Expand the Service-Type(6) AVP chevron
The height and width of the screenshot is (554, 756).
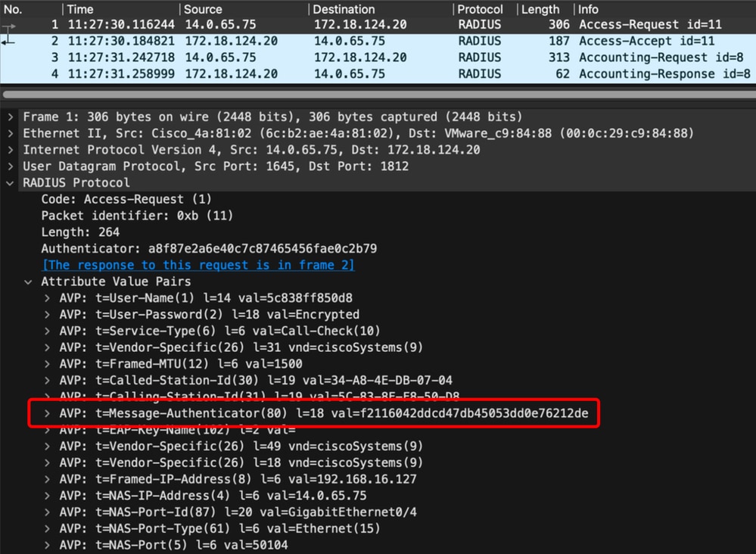[47, 331]
